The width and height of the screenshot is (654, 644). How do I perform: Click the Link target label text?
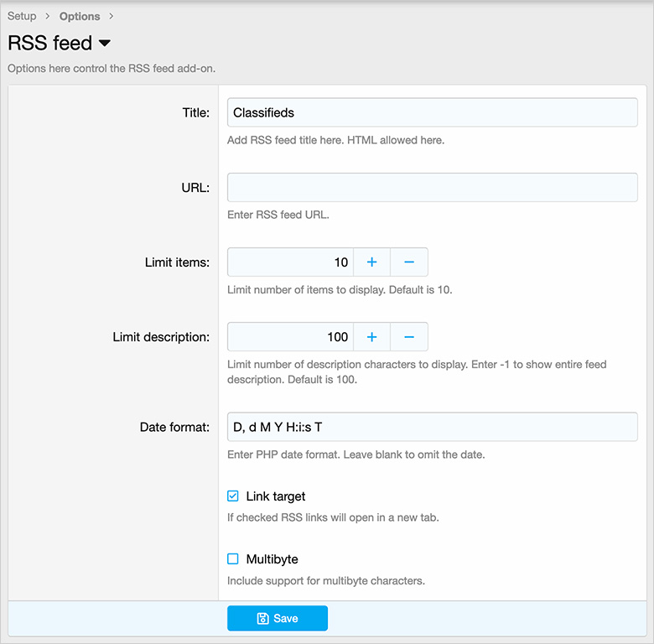[x=275, y=496]
